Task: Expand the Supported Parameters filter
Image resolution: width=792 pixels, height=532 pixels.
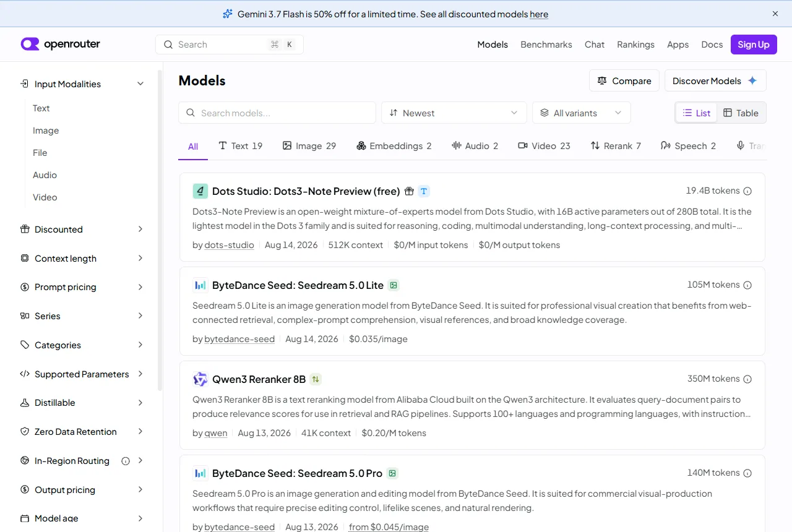Action: click(x=82, y=374)
